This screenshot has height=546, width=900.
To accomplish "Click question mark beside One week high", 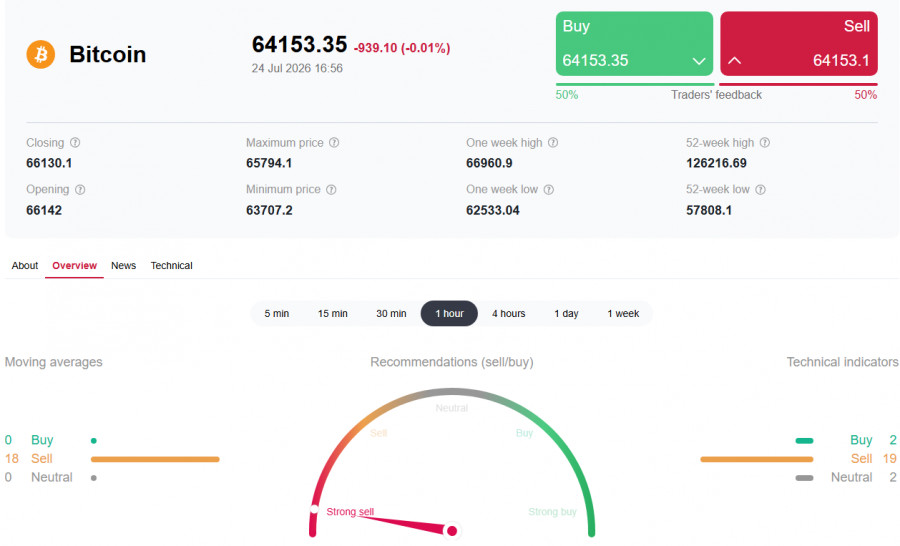I will point(553,142).
